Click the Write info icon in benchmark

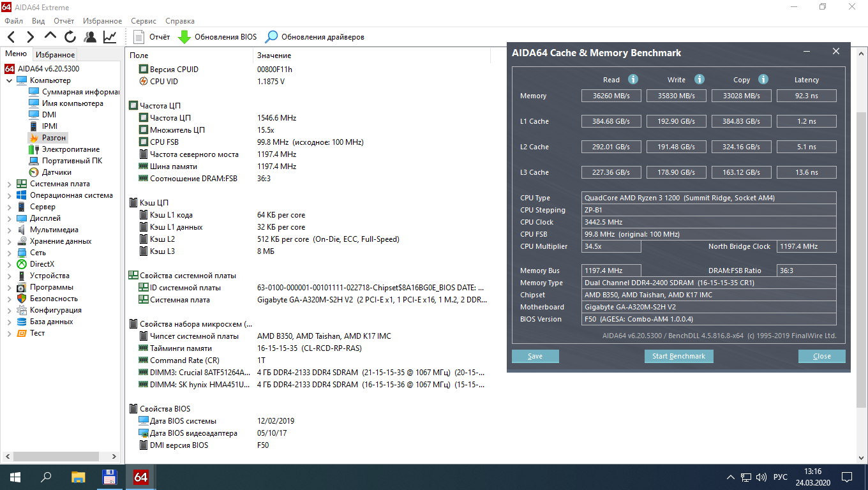coord(700,79)
